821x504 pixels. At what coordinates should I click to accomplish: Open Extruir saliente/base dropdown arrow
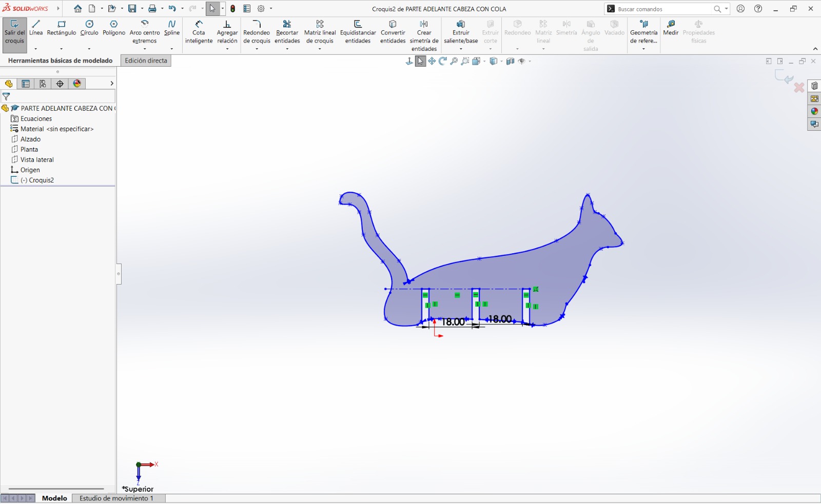click(x=461, y=49)
